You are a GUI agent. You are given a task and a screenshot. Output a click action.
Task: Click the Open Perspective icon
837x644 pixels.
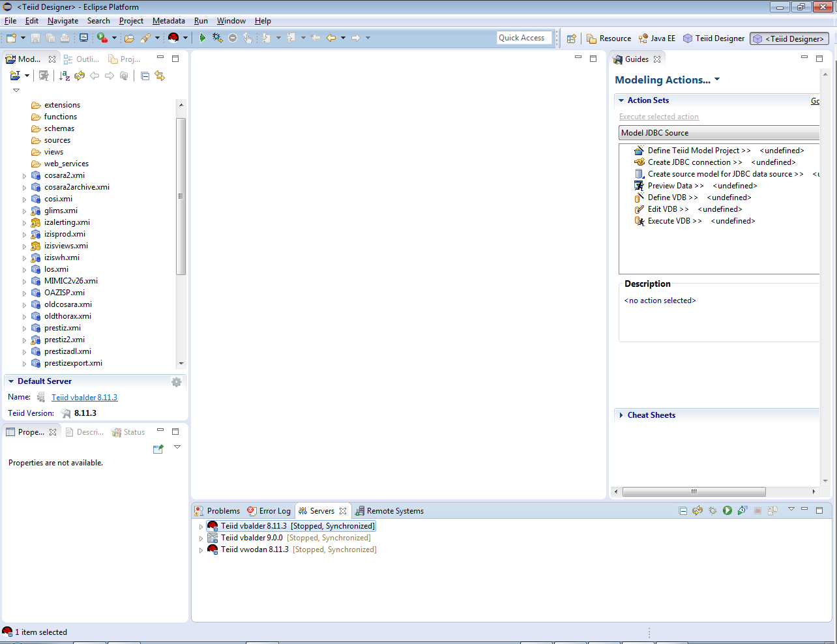pyautogui.click(x=571, y=38)
